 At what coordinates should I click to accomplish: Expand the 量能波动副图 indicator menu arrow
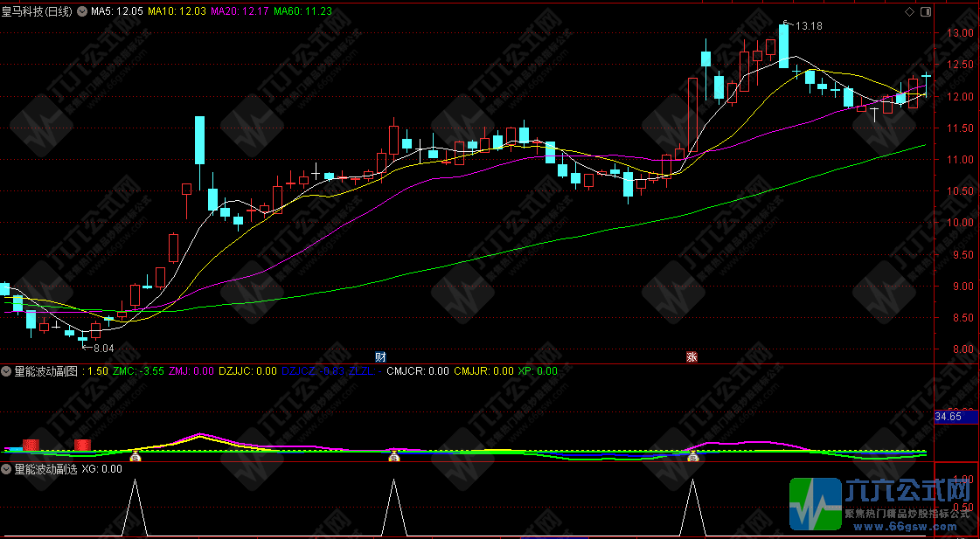[7, 371]
